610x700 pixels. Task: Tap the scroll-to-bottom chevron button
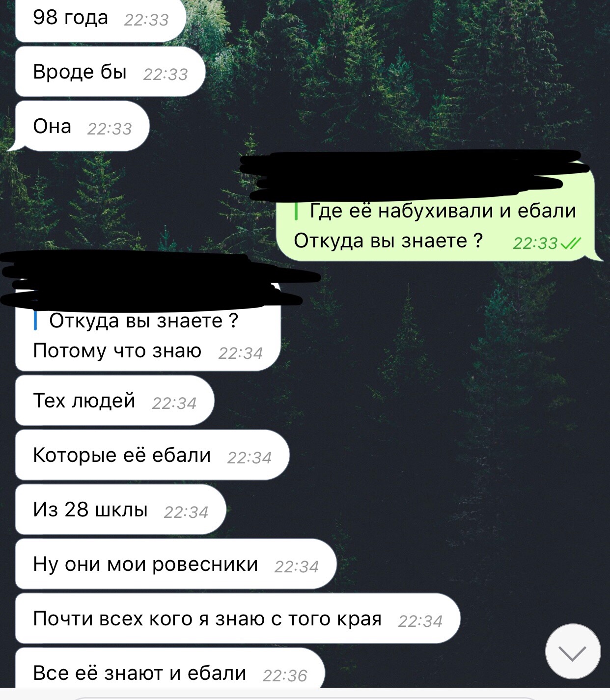[x=573, y=651]
